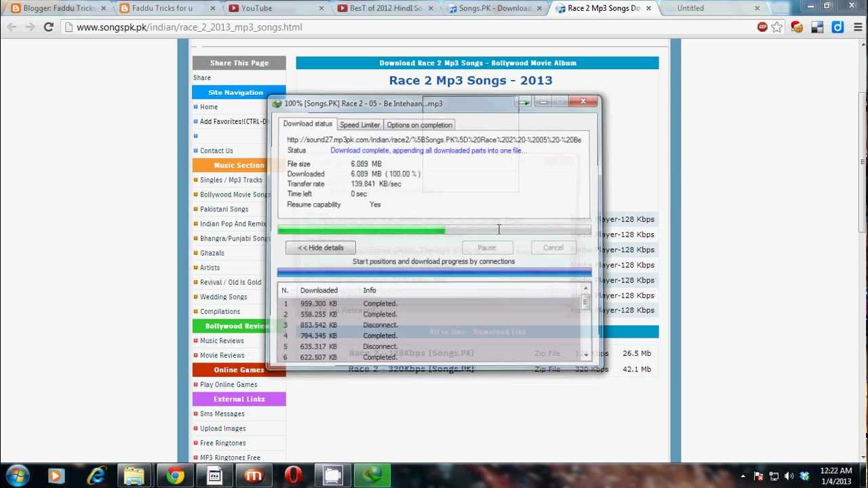The height and width of the screenshot is (488, 868).
Task: Open the 'Compilations' link
Action: (220, 312)
